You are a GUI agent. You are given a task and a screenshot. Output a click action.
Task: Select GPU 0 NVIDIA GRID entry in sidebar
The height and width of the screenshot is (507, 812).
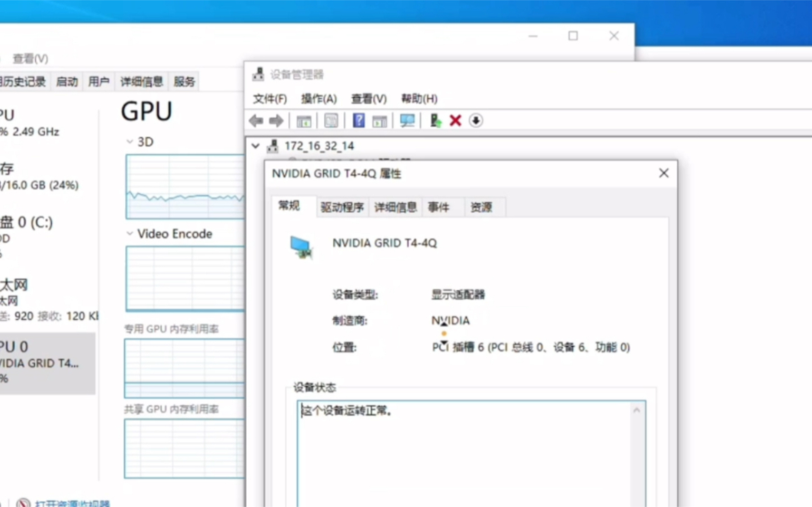[x=48, y=363]
